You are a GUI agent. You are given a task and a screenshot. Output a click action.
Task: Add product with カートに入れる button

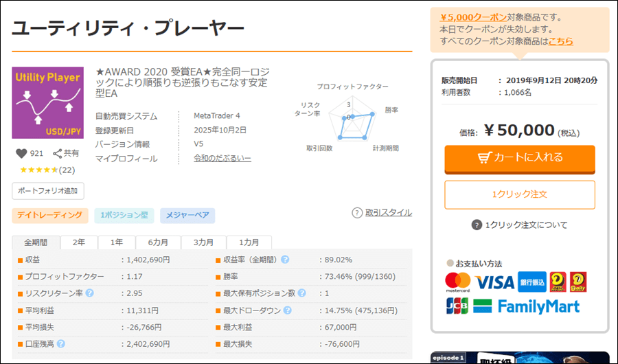520,158
